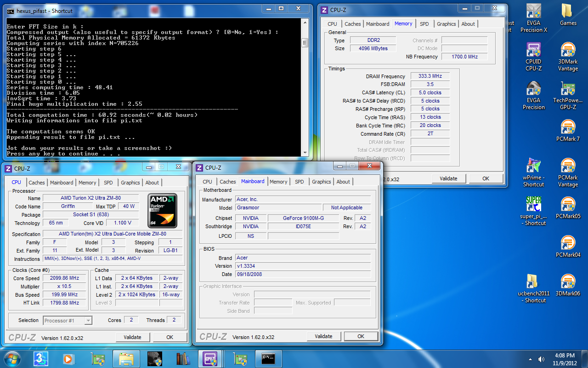The image size is (588, 368).
Task: Click the AMD Turion Ultra processor logo
Action: pyautogui.click(x=162, y=211)
